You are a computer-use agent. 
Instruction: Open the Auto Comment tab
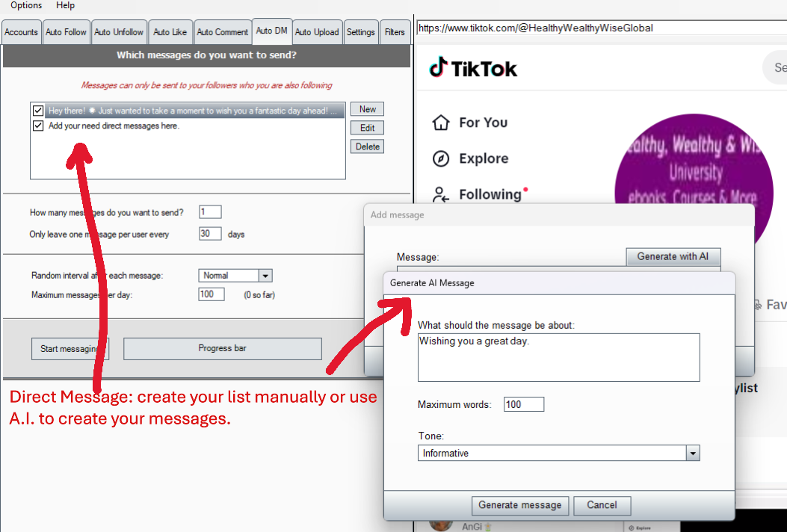coord(222,32)
